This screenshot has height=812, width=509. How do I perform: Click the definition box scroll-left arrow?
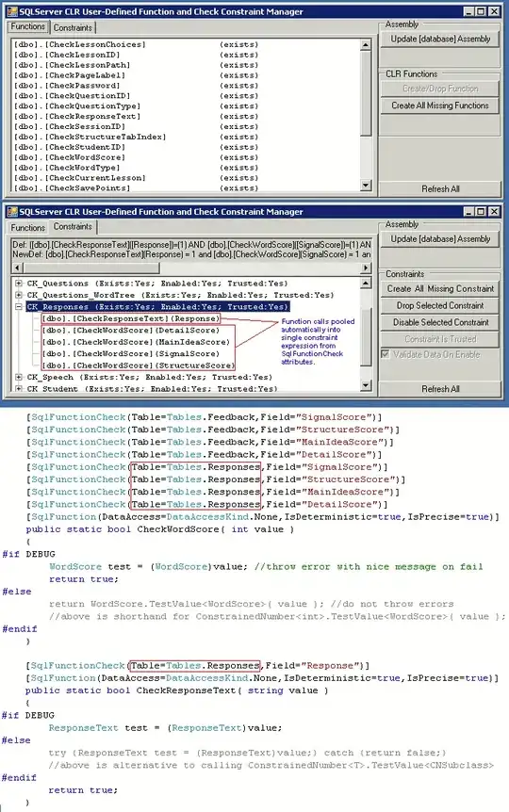(18, 268)
